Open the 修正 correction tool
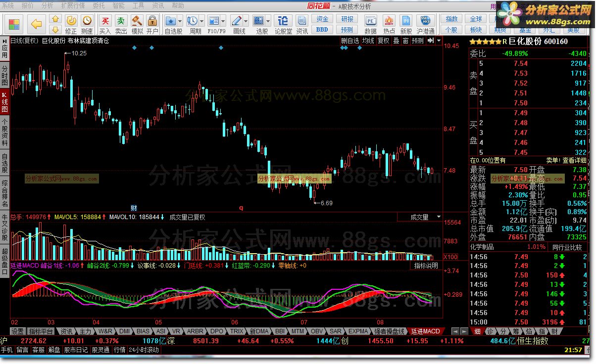596x364 pixels. point(71,24)
